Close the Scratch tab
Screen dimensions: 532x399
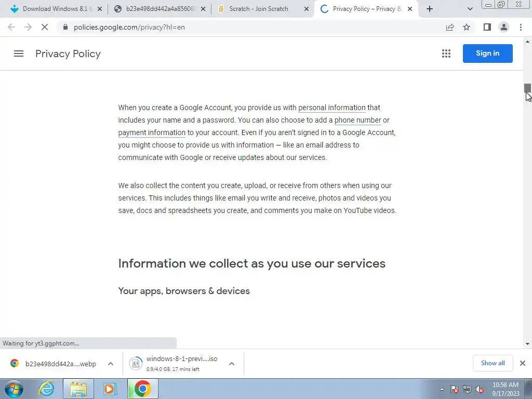tap(307, 9)
